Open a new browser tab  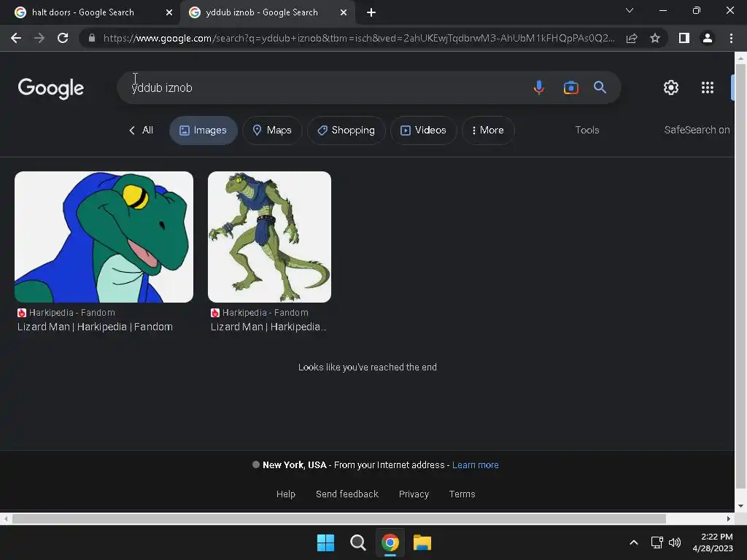(x=371, y=12)
